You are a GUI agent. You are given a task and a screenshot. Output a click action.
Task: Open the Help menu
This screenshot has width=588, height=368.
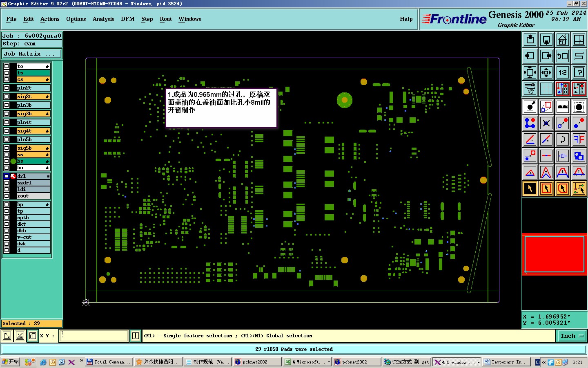[x=406, y=19]
